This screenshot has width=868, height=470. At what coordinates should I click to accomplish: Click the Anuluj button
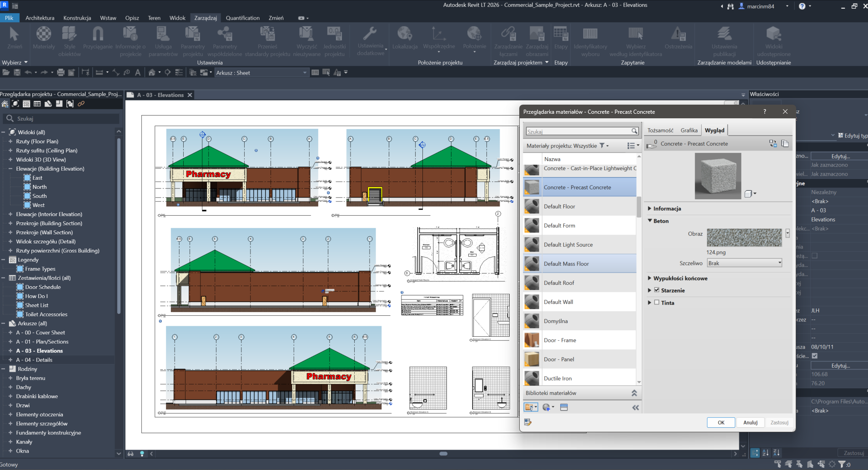coord(750,422)
